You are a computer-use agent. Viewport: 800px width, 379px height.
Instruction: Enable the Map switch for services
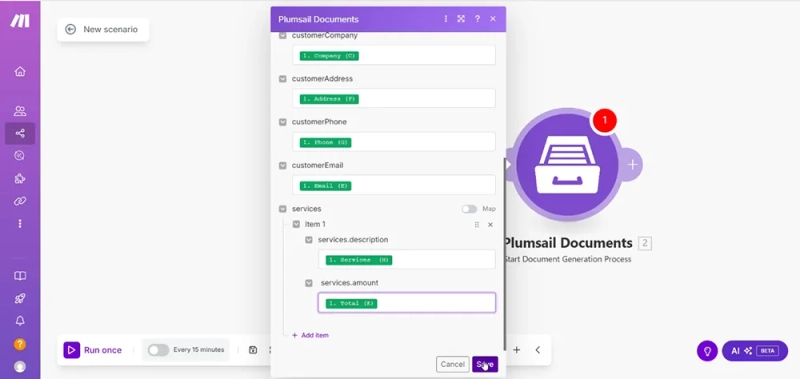click(x=469, y=209)
